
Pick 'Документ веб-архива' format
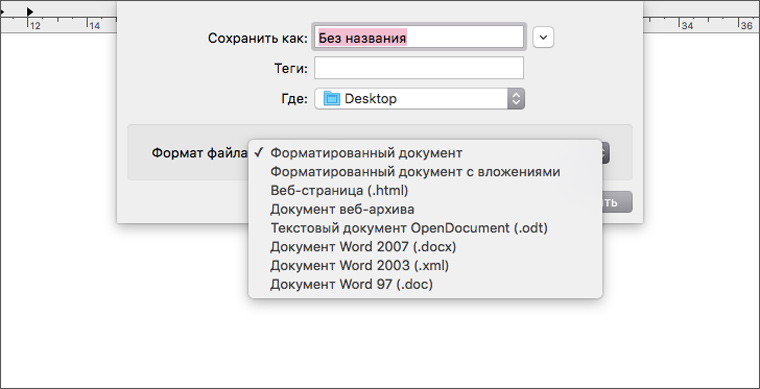[x=425, y=209]
